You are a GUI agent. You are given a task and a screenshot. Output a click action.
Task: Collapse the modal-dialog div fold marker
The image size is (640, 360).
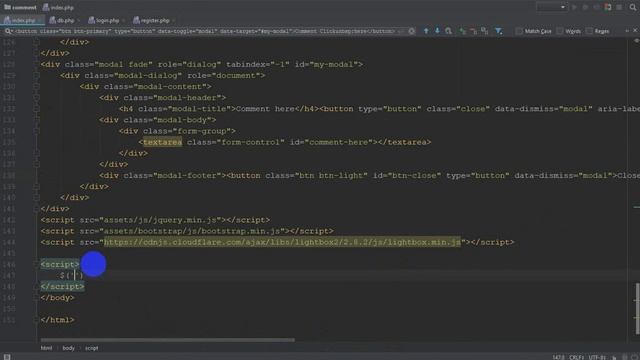click(x=36, y=75)
